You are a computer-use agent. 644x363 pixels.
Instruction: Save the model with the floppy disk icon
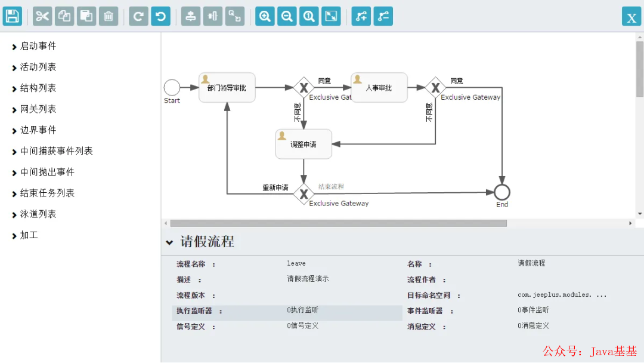[x=13, y=17]
